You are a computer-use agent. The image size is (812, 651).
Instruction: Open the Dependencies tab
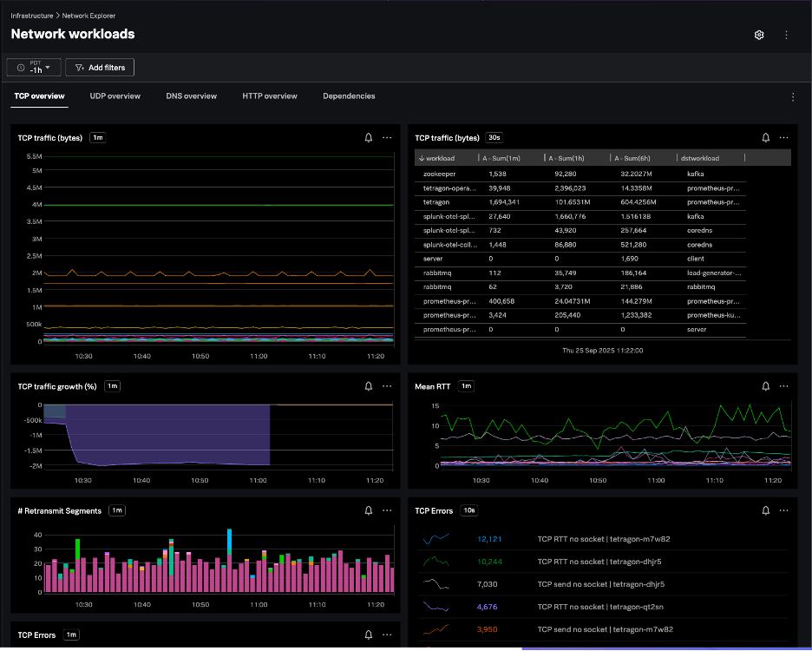tap(349, 96)
